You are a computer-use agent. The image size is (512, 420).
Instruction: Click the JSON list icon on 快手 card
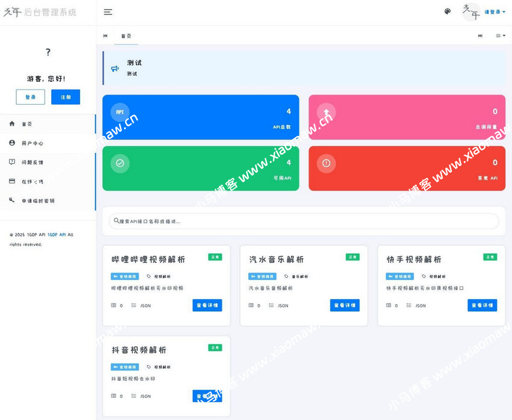click(409, 305)
